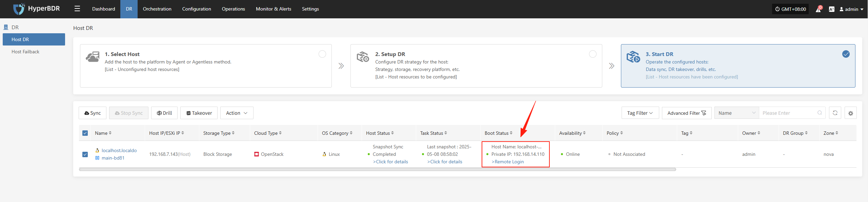Open the Settings top menu
The image size is (868, 202).
(310, 9)
